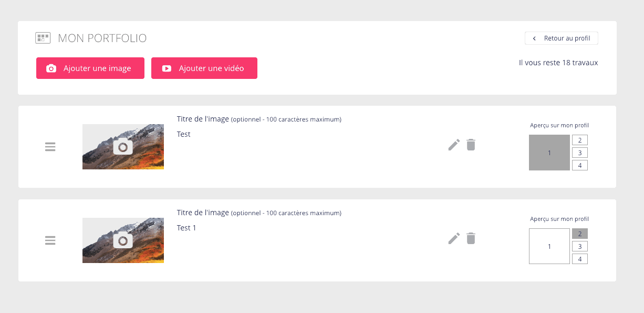Choose position 3 for Test 1 image

[580, 246]
